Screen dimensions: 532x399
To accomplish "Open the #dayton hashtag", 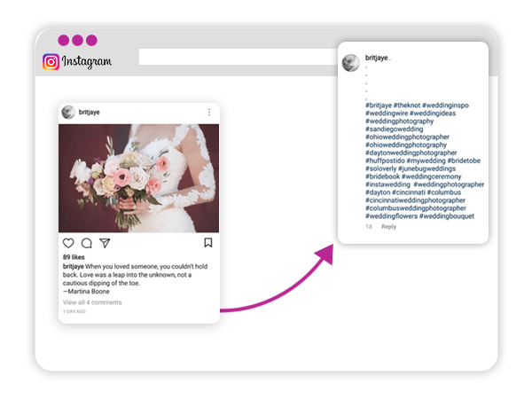I will pyautogui.click(x=378, y=192).
